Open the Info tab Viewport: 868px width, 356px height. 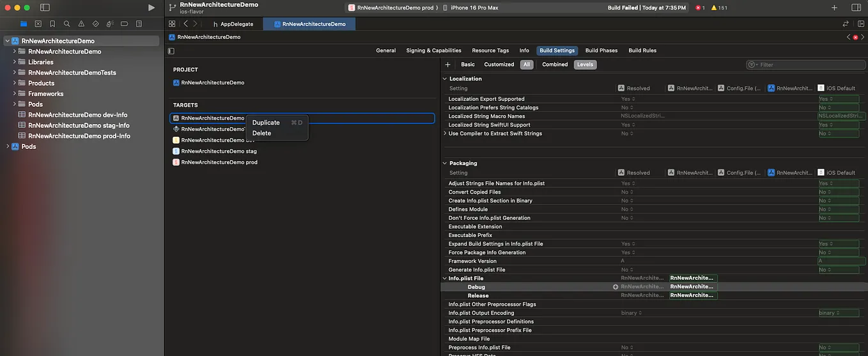point(524,50)
